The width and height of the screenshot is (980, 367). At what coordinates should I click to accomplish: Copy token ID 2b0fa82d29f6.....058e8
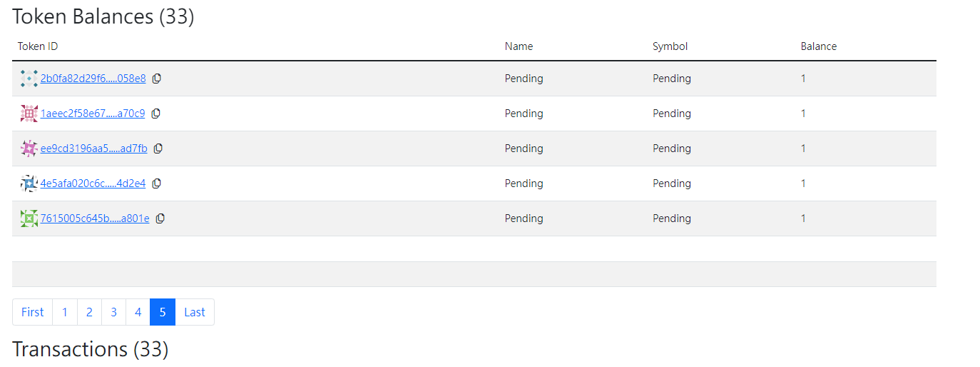coord(157,79)
